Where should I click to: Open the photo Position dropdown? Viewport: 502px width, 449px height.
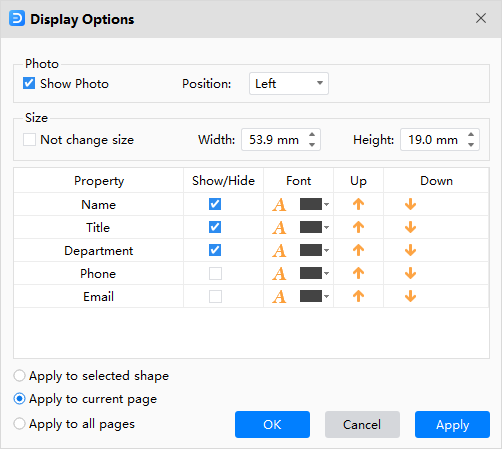point(289,83)
